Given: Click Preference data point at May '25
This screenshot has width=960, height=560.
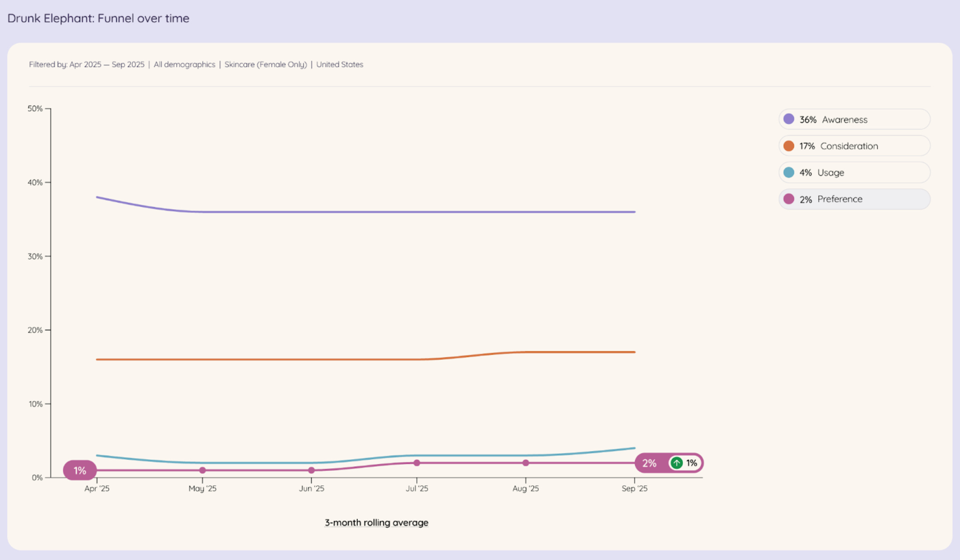Looking at the screenshot, I should [202, 470].
